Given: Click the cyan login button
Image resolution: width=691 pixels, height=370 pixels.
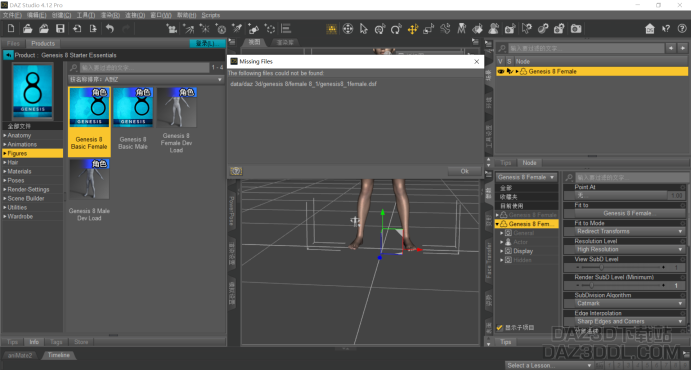Looking at the screenshot, I should coord(207,44).
